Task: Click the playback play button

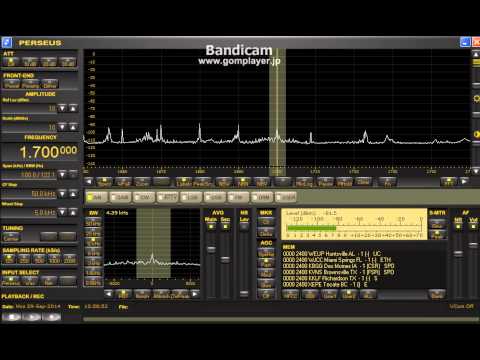Action: coord(32,317)
